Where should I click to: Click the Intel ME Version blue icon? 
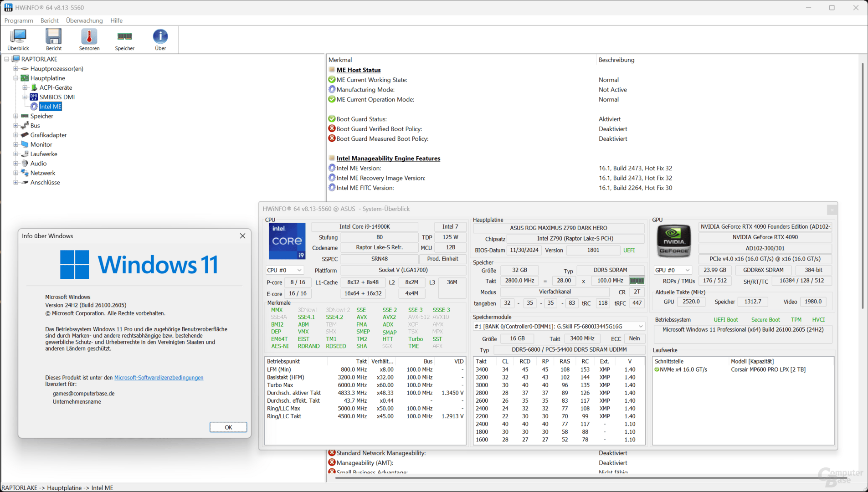[332, 168]
